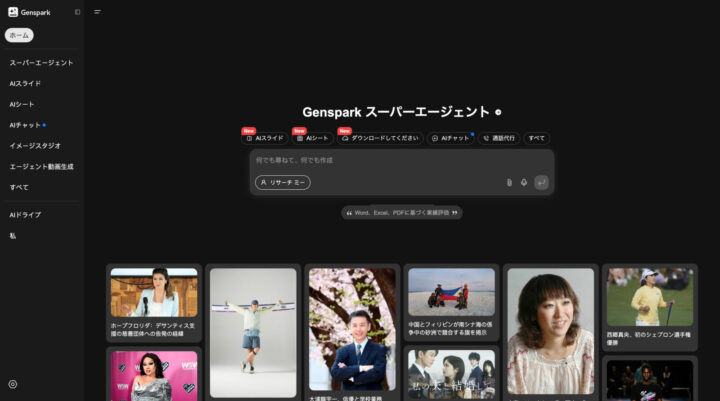Open the man with outstretched arms card
Screen dimensions: 720x401
coord(253,333)
